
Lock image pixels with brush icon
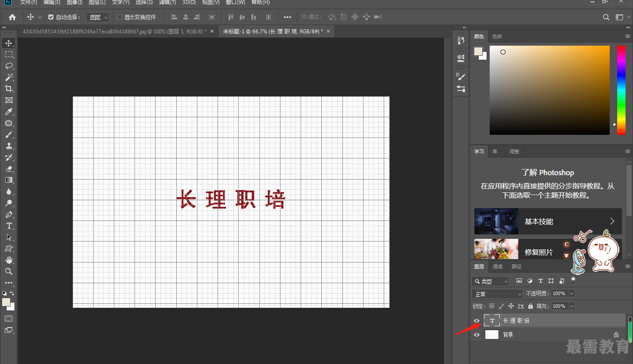pyautogui.click(x=501, y=306)
